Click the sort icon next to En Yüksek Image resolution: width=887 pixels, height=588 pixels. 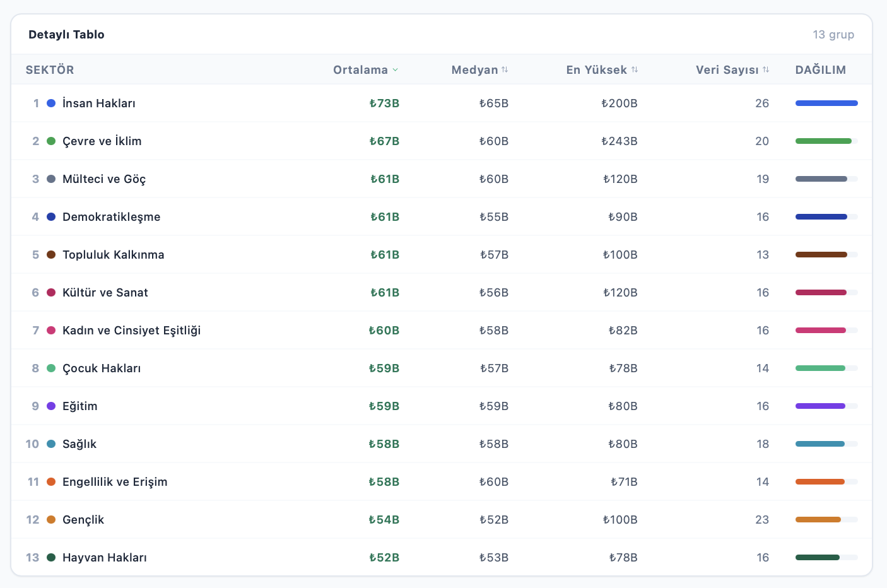pos(635,70)
